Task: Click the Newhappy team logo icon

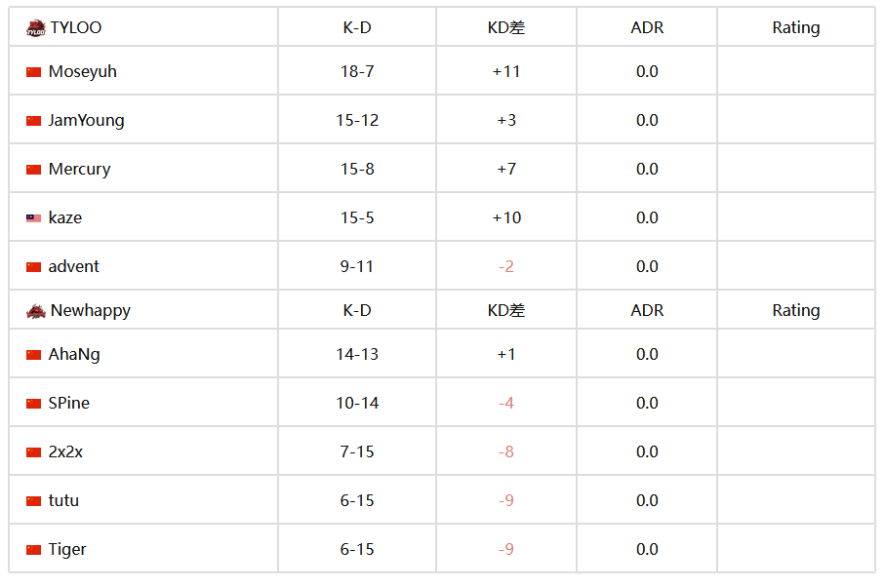Action: [35, 311]
